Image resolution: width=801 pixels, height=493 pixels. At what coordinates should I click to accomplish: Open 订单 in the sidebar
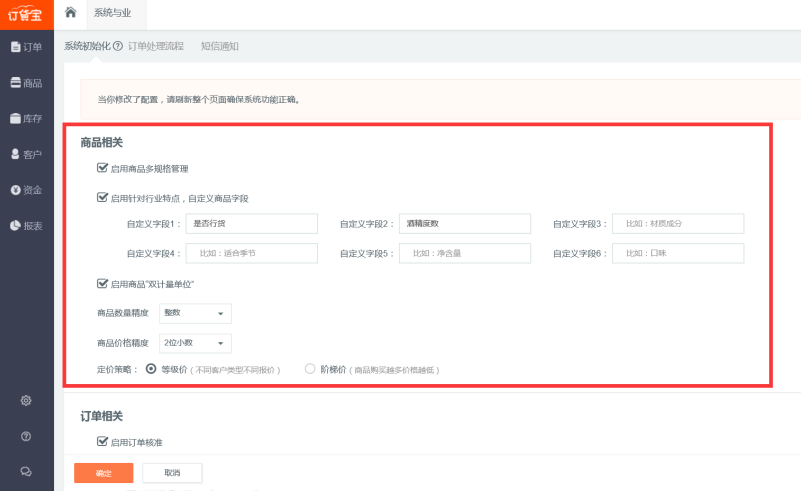click(27, 47)
